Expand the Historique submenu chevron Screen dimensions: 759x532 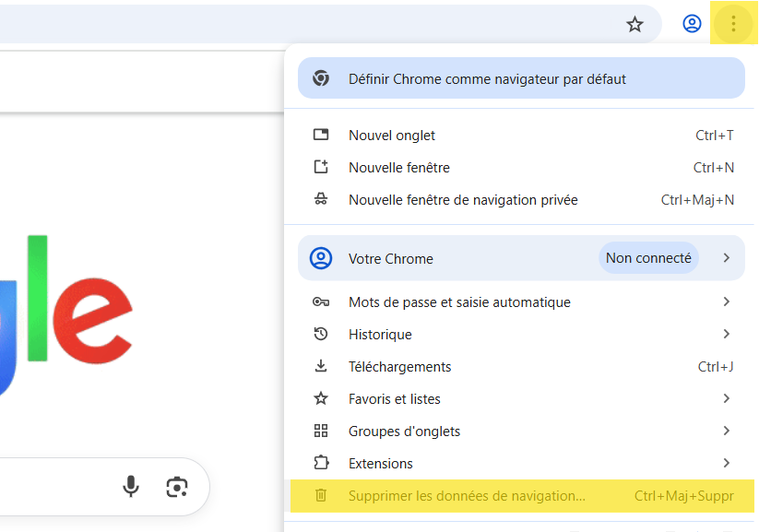click(x=727, y=334)
